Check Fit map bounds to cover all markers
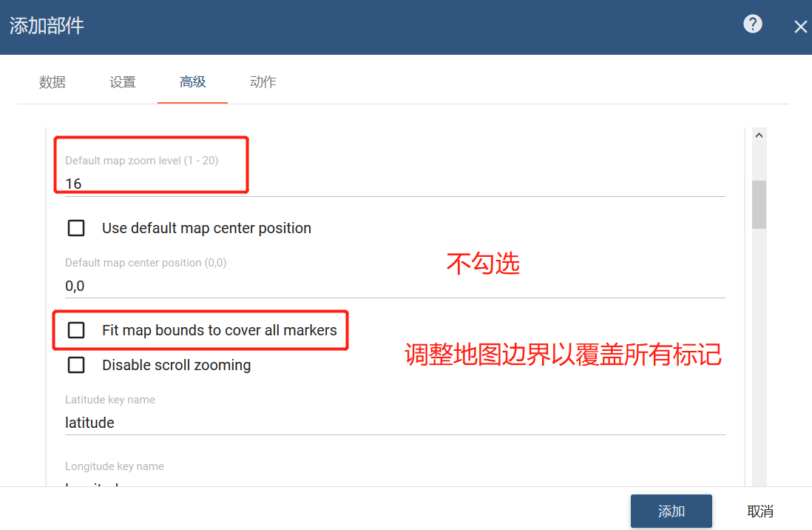The width and height of the screenshot is (812, 530). point(76,330)
